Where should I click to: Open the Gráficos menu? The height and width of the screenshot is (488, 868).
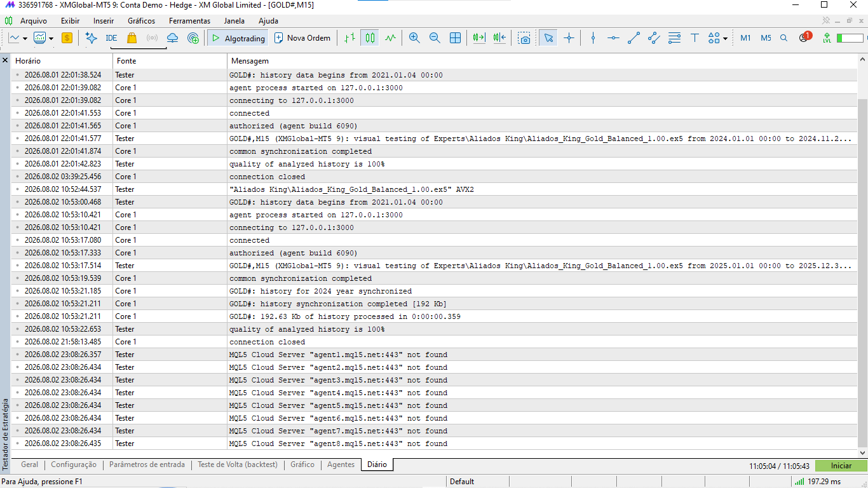(141, 21)
